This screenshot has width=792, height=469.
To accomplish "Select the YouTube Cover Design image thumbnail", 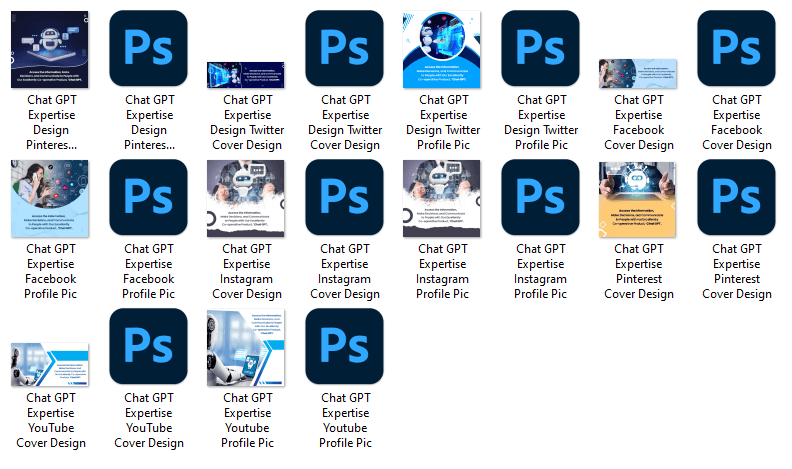I will [x=50, y=365].
